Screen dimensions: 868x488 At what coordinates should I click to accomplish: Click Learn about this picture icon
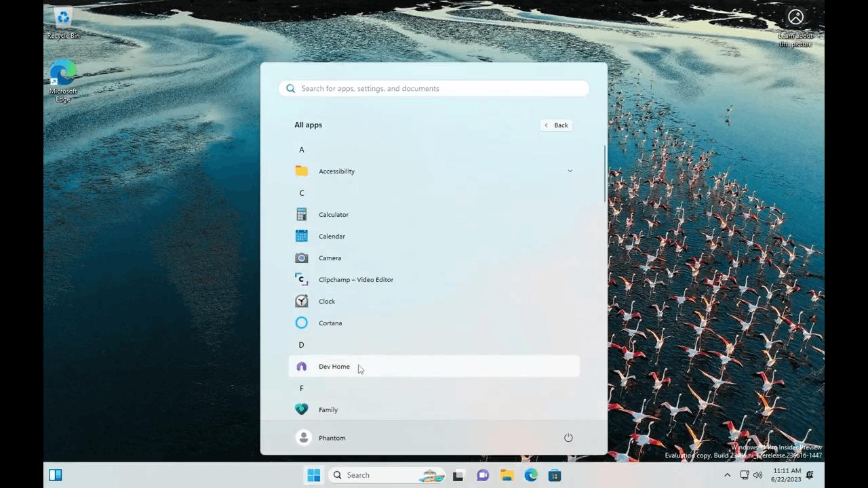click(x=795, y=27)
